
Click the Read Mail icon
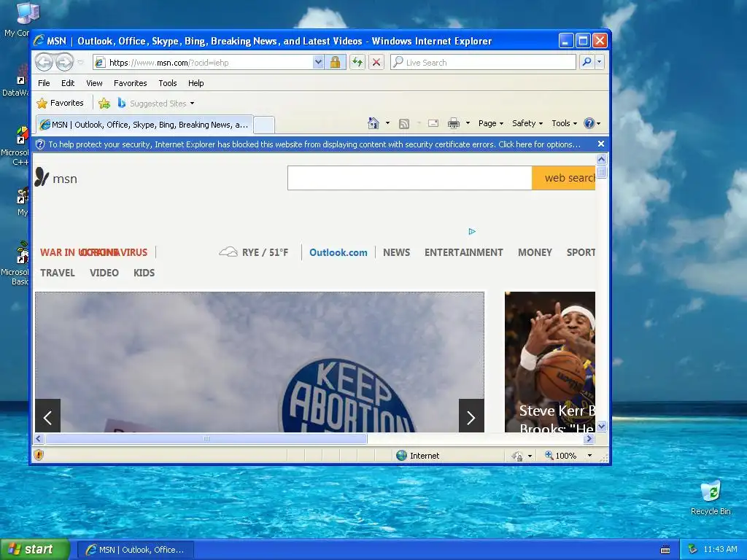point(433,123)
